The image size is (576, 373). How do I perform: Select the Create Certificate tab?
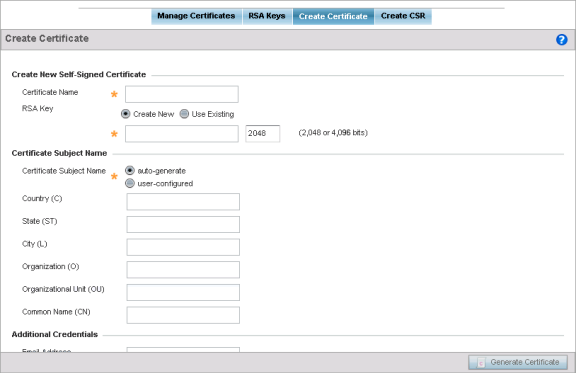tap(333, 17)
